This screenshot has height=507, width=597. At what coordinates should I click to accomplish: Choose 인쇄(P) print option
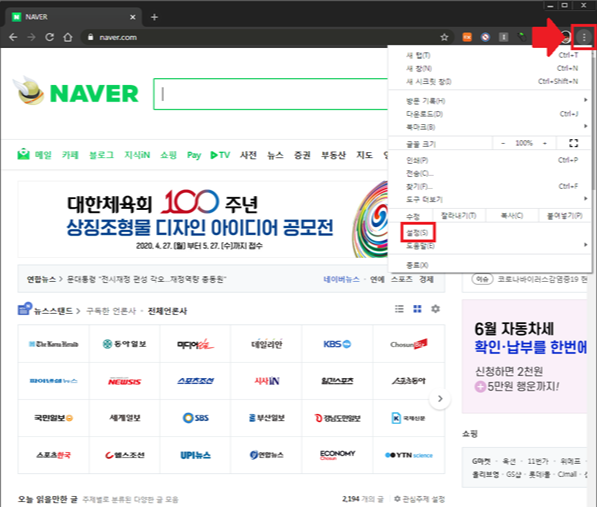490,160
